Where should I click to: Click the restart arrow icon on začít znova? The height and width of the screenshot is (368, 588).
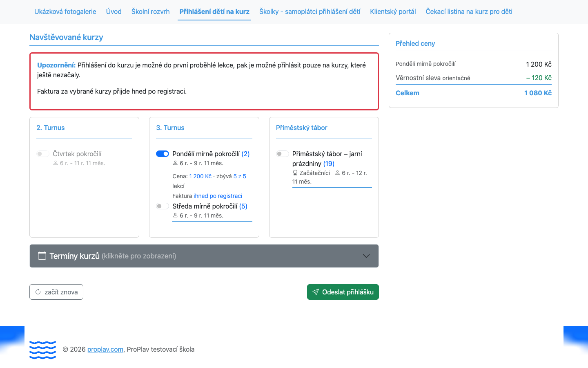click(x=38, y=292)
